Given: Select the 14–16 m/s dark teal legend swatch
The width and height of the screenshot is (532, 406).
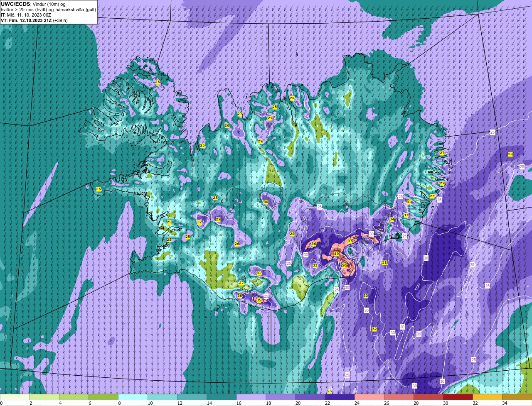Looking at the screenshot, I should [222, 397].
